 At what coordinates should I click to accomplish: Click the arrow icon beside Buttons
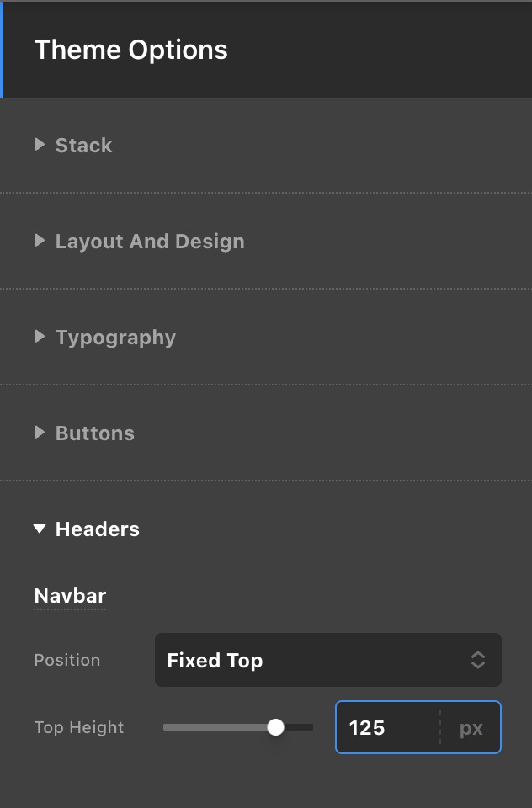click(40, 433)
